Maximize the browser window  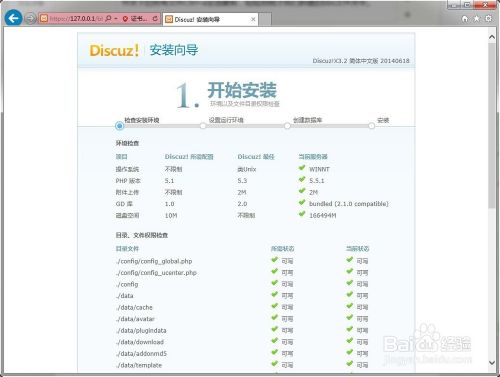click(466, 5)
